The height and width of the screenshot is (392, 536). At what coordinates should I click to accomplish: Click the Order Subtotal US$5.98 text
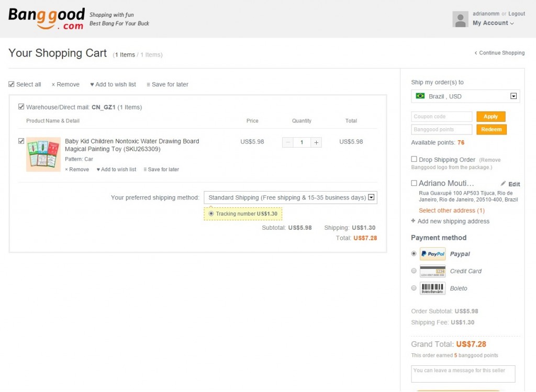point(444,311)
